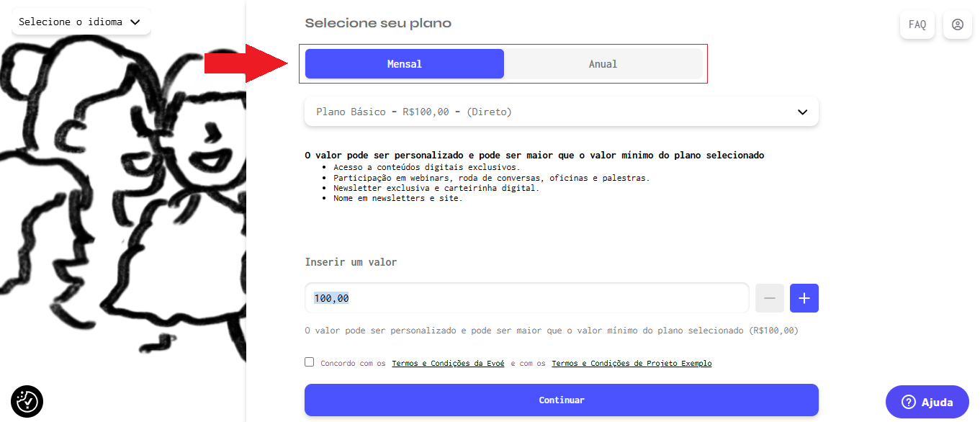980x422 pixels.
Task: Click the value input field showing 100,00
Action: pyautogui.click(x=526, y=298)
